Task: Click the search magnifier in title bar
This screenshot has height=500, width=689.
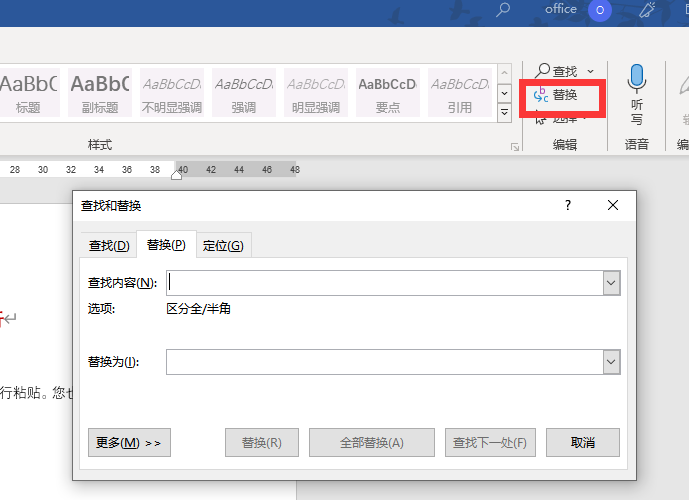Action: (503, 10)
